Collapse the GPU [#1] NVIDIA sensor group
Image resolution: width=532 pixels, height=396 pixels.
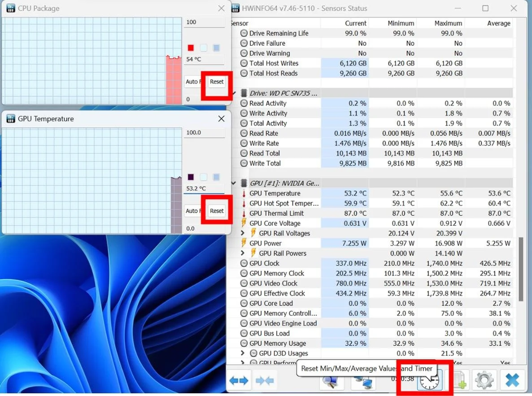[234, 183]
